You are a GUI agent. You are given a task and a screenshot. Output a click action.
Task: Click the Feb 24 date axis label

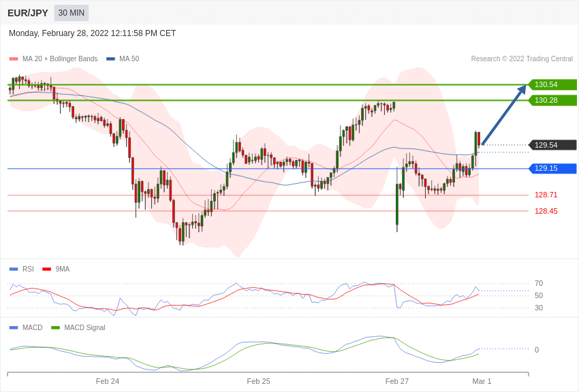(108, 381)
